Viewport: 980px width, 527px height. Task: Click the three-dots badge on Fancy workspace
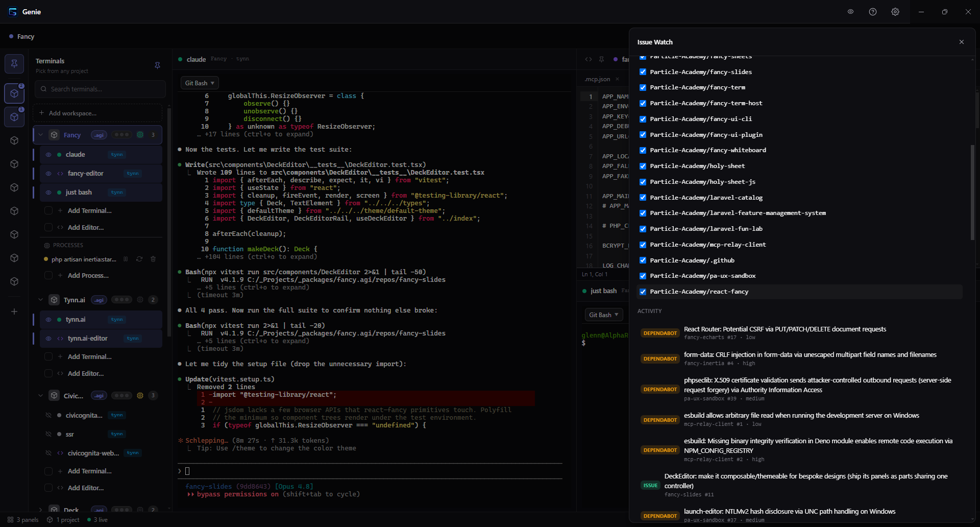coord(121,135)
